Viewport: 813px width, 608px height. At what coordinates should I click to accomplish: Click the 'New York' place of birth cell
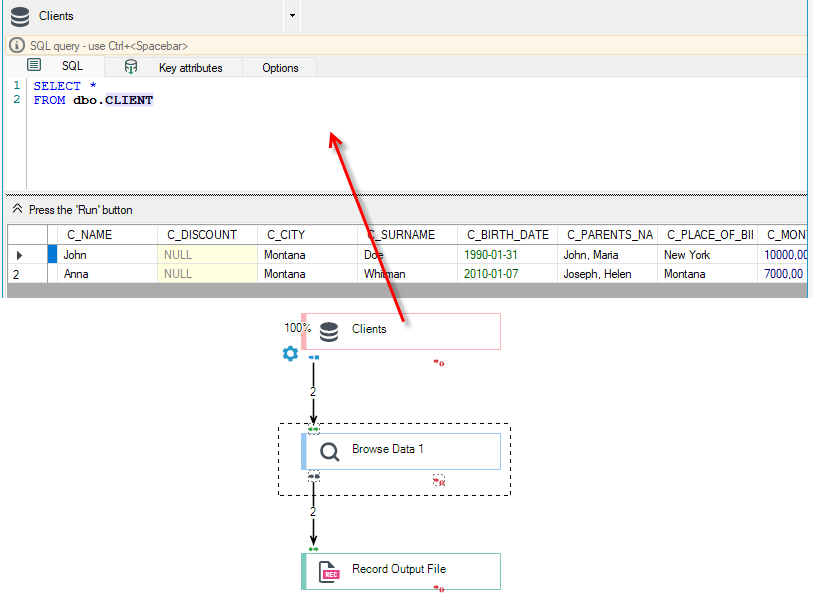click(707, 255)
